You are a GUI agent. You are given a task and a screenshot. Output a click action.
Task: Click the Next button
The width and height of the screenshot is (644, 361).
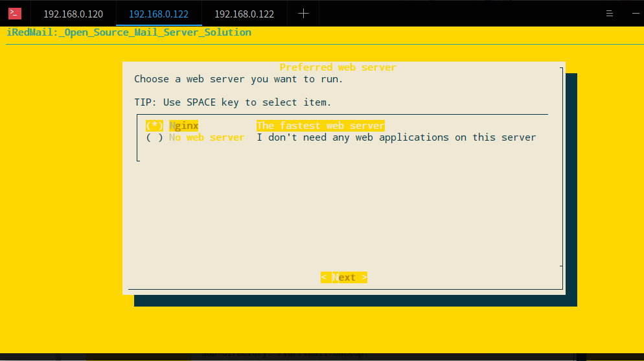[x=344, y=277]
